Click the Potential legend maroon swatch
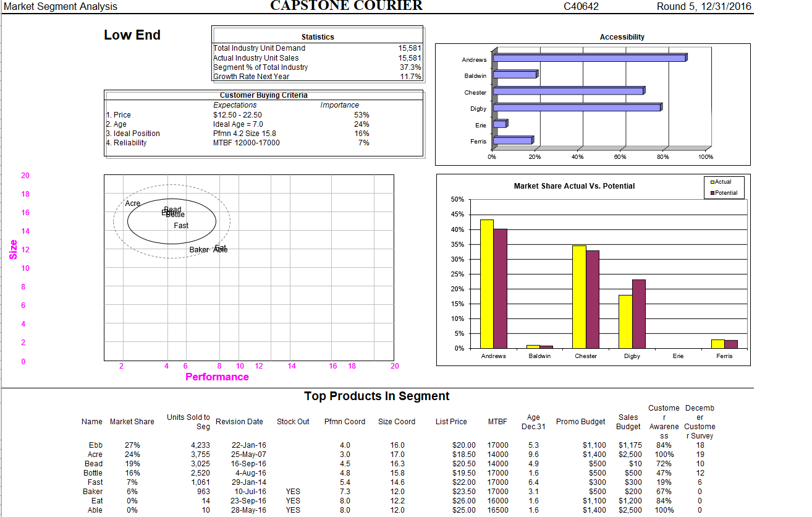Viewport: 812px width, 517px height. pos(712,193)
